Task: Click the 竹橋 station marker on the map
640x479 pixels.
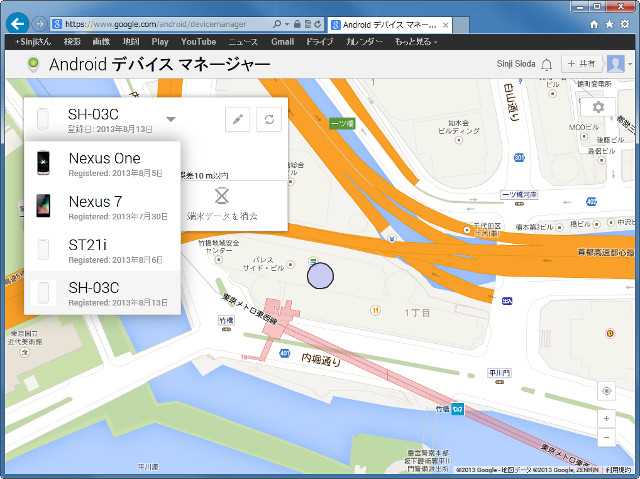Action: click(457, 409)
